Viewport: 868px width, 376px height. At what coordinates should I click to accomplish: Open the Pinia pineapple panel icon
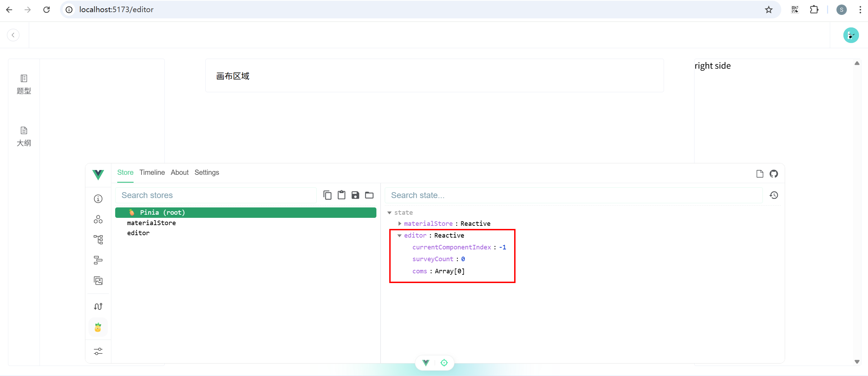(x=98, y=327)
